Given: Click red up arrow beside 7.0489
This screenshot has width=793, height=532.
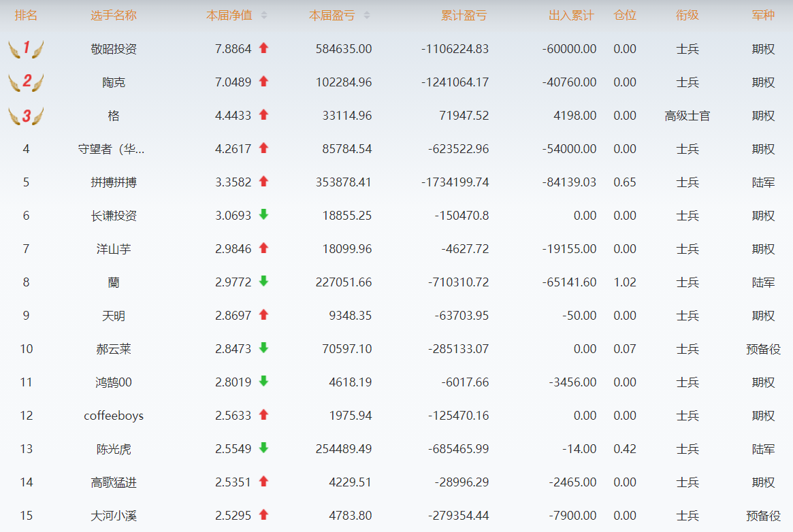Looking at the screenshot, I should (263, 82).
